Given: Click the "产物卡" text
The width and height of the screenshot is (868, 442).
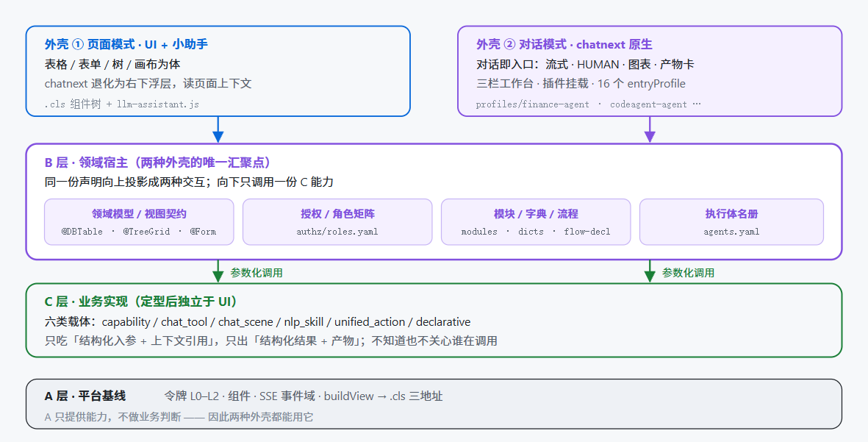Looking at the screenshot, I should [677, 64].
